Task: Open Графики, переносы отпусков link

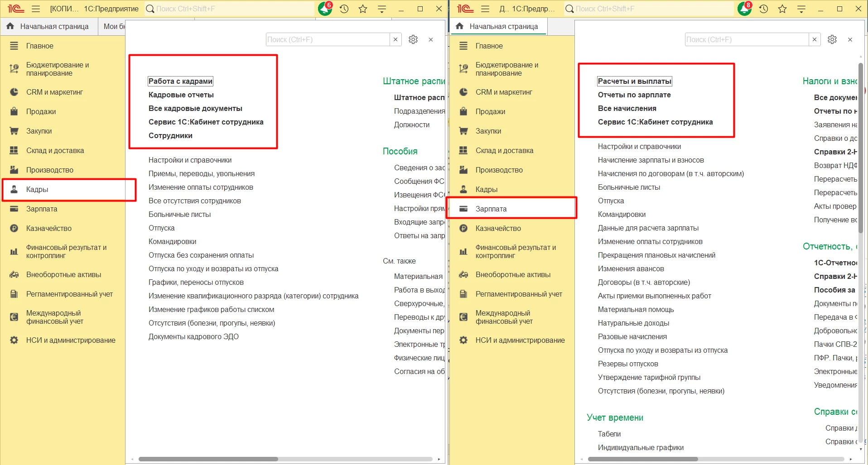Action: click(x=196, y=282)
